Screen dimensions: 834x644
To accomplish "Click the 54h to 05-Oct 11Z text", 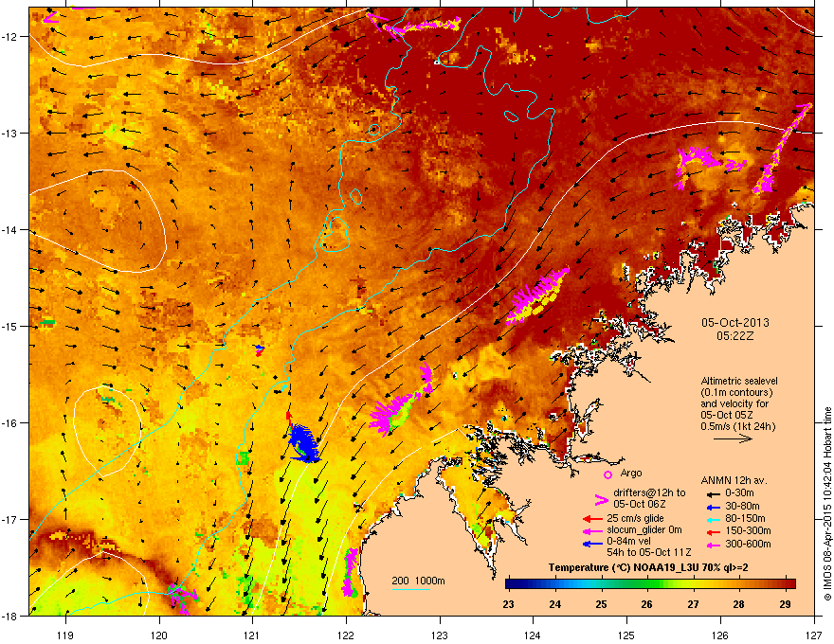I will (x=649, y=552).
